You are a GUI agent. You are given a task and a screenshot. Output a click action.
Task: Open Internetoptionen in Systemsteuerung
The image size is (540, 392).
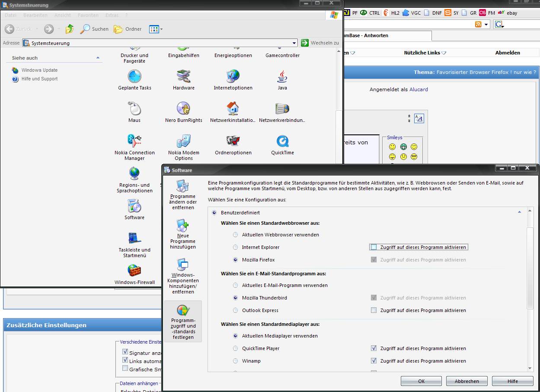pyautogui.click(x=233, y=80)
